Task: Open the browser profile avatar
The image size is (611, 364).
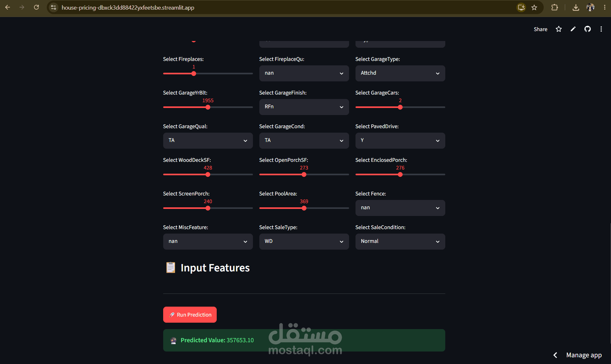Action: tap(590, 7)
